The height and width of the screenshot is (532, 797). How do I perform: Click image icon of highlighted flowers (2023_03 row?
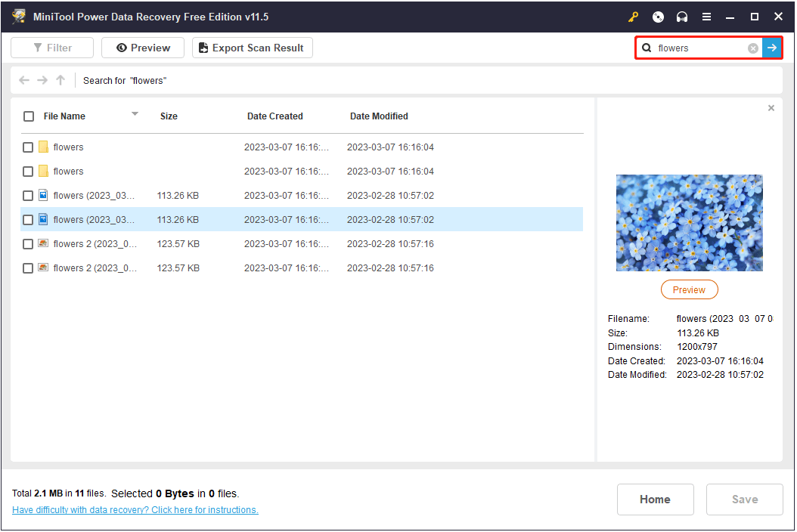(x=43, y=219)
